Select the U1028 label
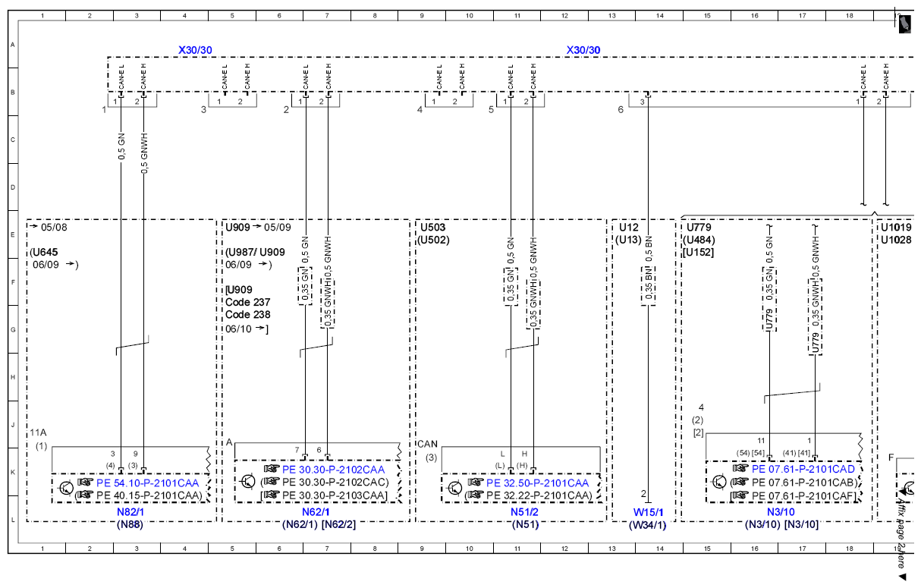The height and width of the screenshot is (588, 921). [x=895, y=240]
